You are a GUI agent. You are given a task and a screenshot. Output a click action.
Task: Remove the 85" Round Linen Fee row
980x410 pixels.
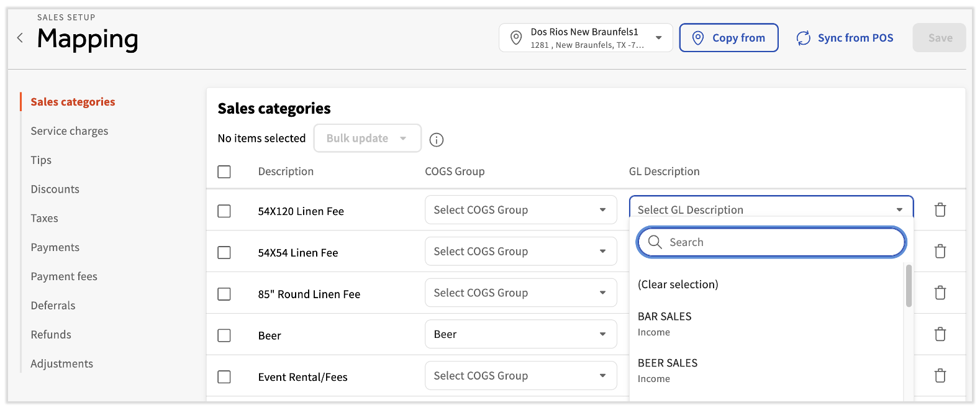(x=940, y=293)
